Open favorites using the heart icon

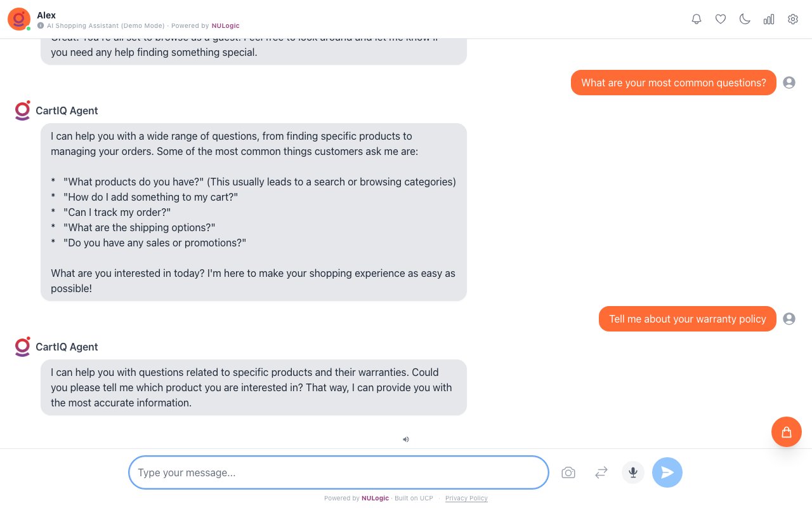721,19
